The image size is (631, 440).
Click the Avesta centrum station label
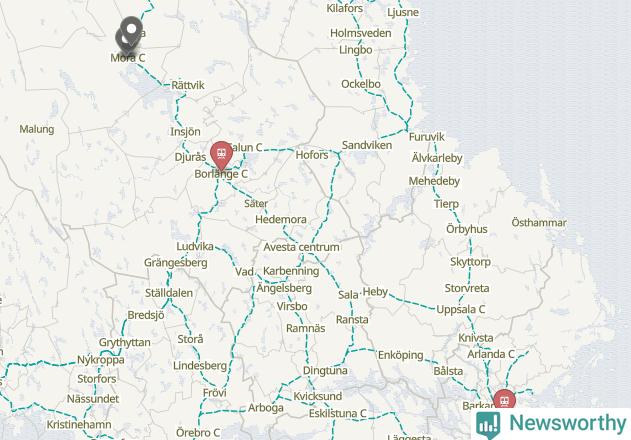point(301,247)
